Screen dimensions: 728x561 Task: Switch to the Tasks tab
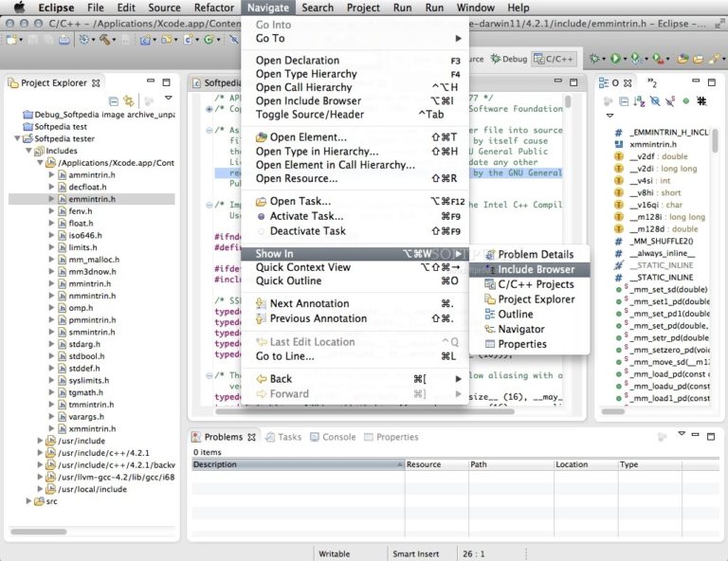coord(283,437)
